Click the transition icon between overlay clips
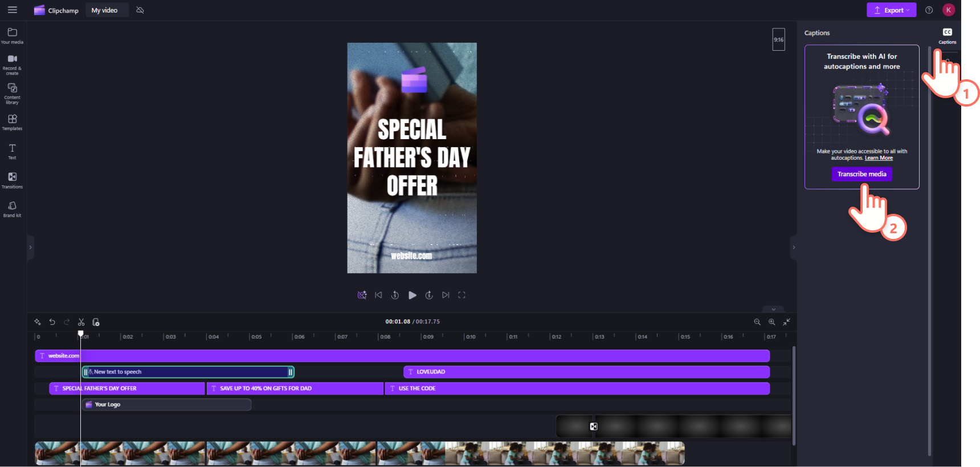The width and height of the screenshot is (980, 467). click(x=594, y=427)
